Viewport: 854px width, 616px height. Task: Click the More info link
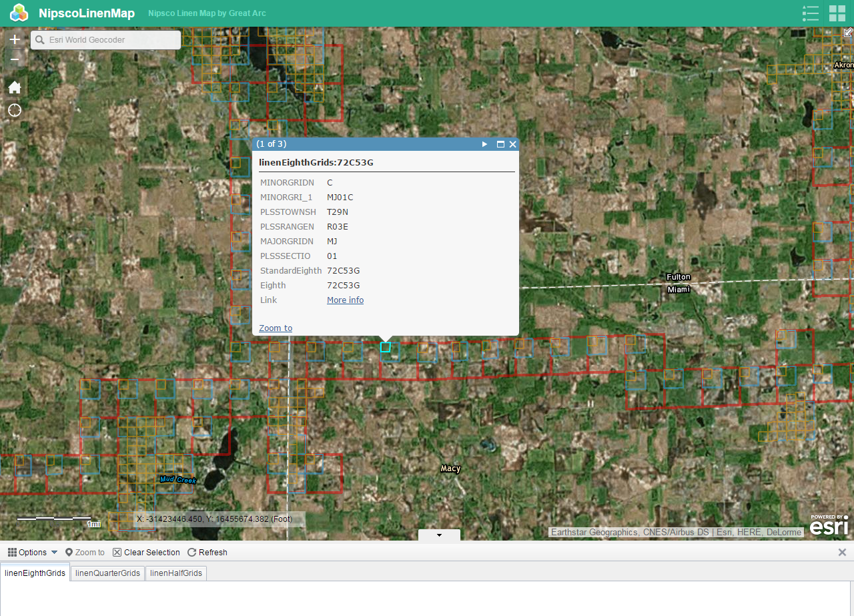(345, 300)
